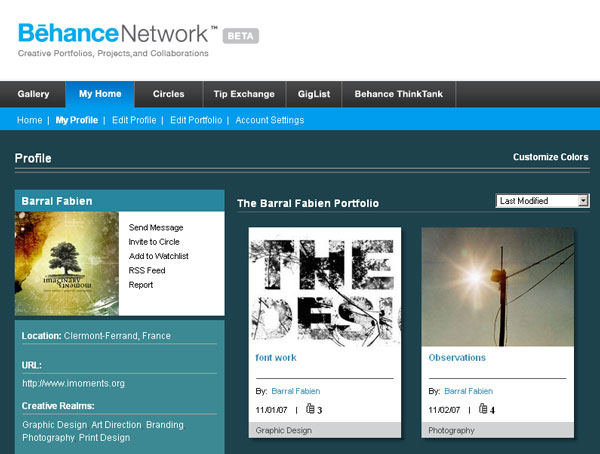Click Add to Watchlist
Screen dimensions: 600x454
(x=158, y=256)
